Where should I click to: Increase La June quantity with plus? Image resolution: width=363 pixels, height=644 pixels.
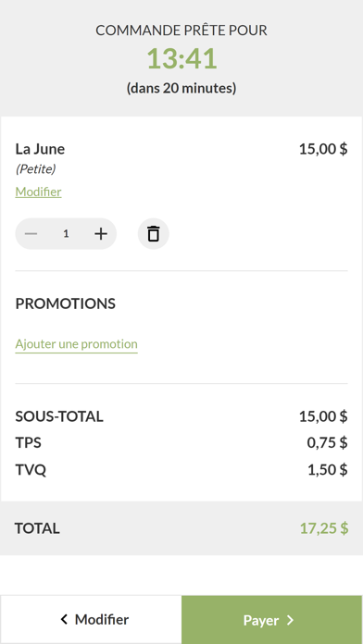point(101,234)
